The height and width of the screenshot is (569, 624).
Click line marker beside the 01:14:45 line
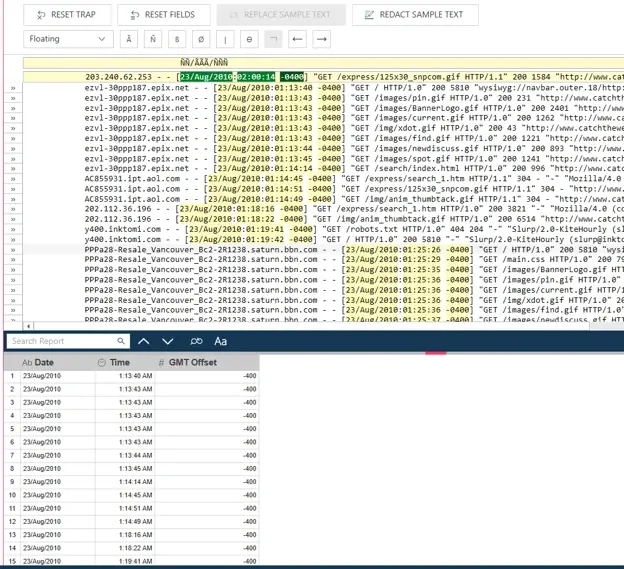coord(13,179)
